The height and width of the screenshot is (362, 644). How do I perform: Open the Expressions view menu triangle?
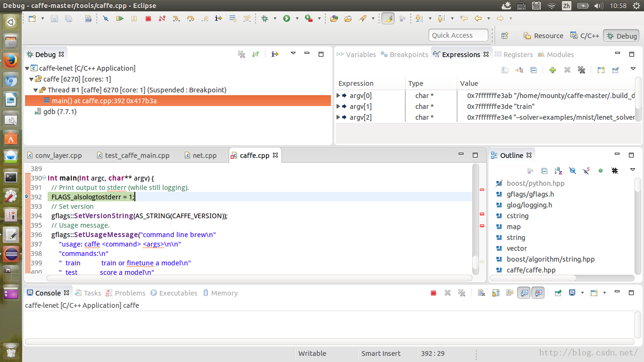pyautogui.click(x=633, y=69)
